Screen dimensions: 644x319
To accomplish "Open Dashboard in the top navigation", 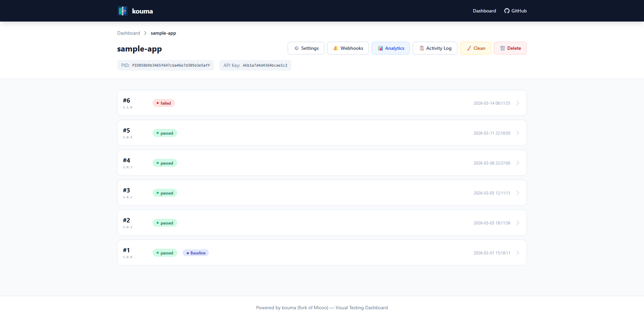I will (484, 11).
